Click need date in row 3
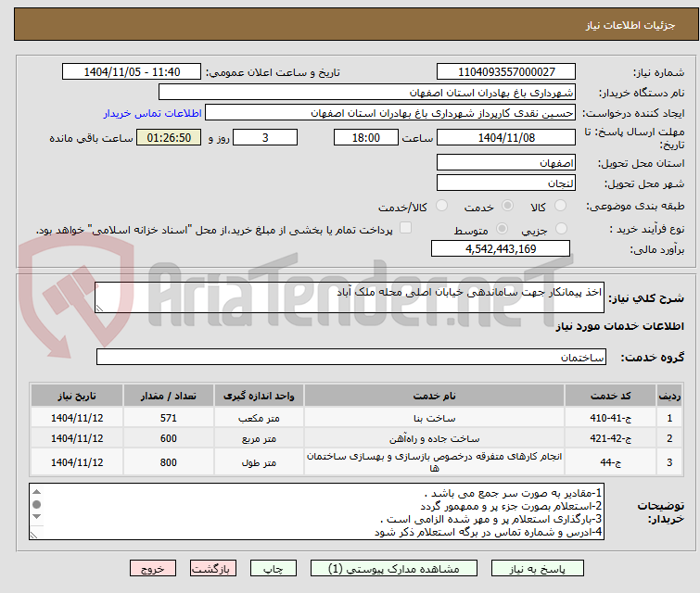 pyautogui.click(x=77, y=462)
